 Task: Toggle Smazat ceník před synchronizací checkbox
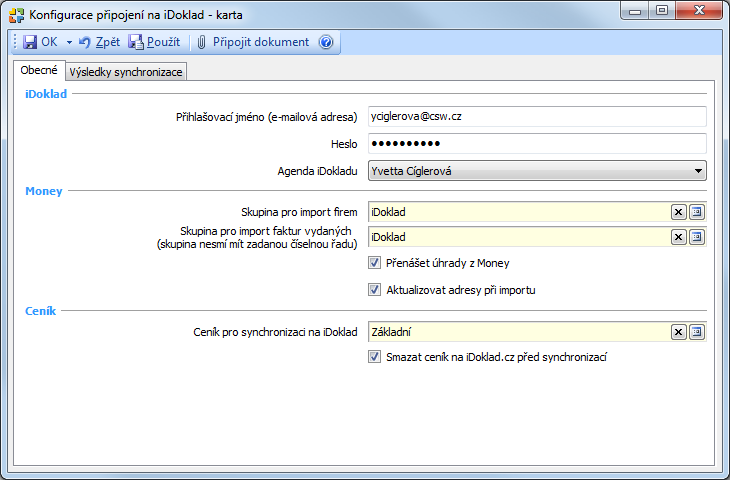click(374, 357)
